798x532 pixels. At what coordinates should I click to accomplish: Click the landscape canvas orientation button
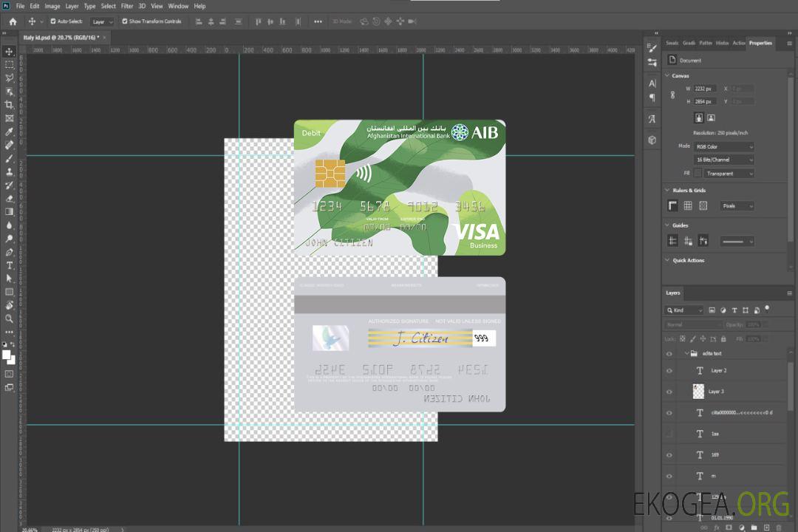click(x=711, y=117)
